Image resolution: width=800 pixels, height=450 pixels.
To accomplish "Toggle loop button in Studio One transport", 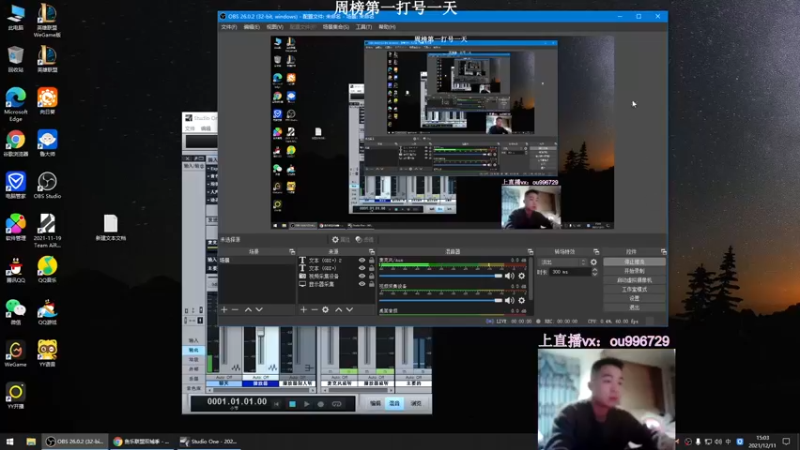I will (337, 404).
